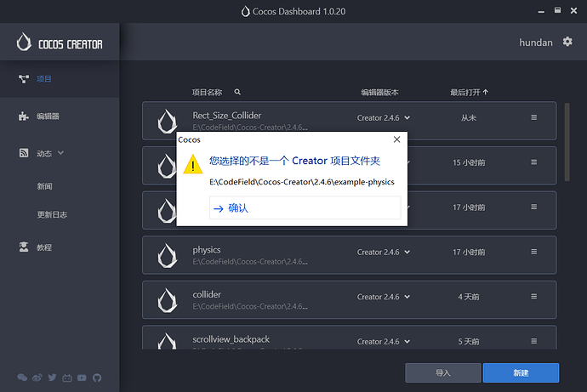Click the 项目名称 column header
This screenshot has width=587, height=392.
tap(207, 93)
